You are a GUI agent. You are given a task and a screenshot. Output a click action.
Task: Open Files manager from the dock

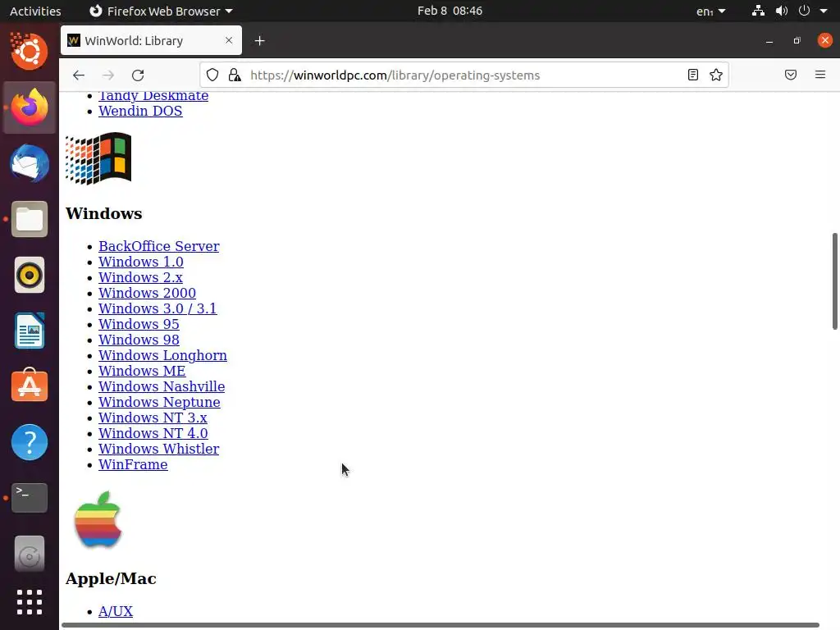coord(30,219)
